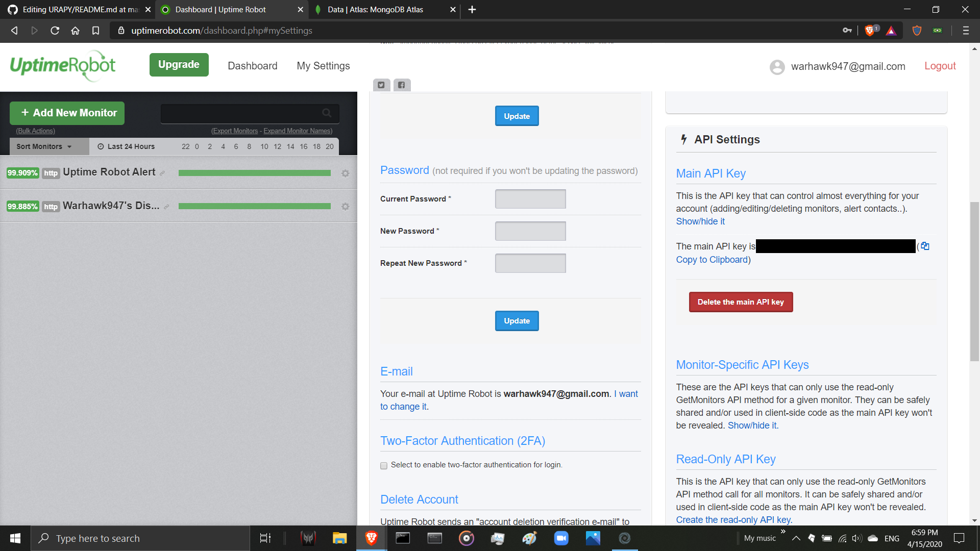Click the green uptime bar for Uptime Robot Alert
The width and height of the screenshot is (980, 551).
pyautogui.click(x=254, y=173)
